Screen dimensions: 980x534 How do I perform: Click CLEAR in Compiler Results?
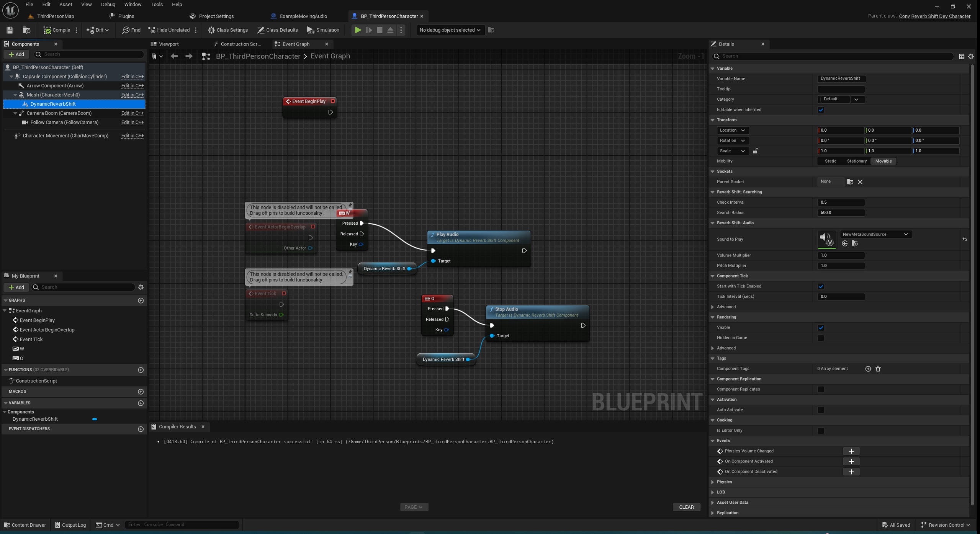point(686,507)
